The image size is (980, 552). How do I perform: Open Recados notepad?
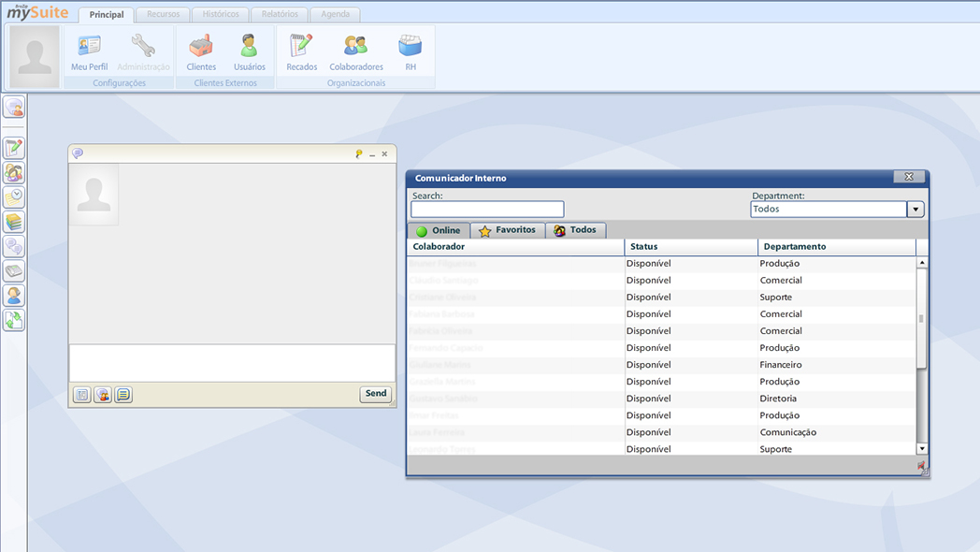[x=301, y=52]
